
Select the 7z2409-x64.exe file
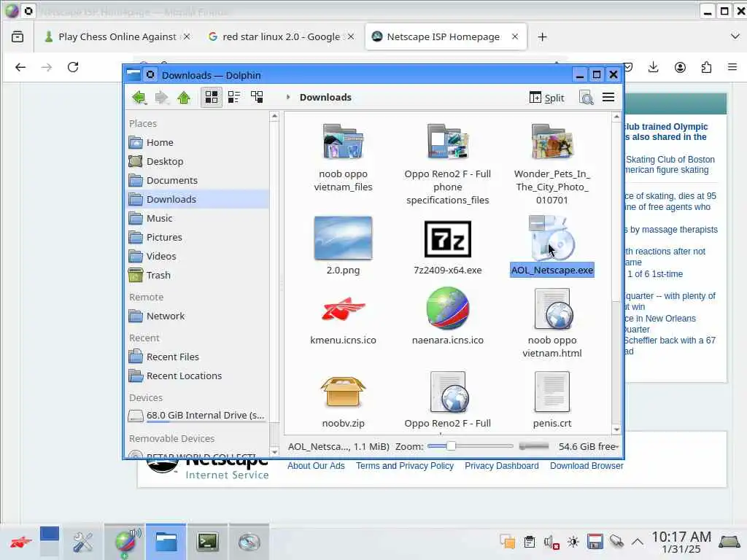point(447,246)
